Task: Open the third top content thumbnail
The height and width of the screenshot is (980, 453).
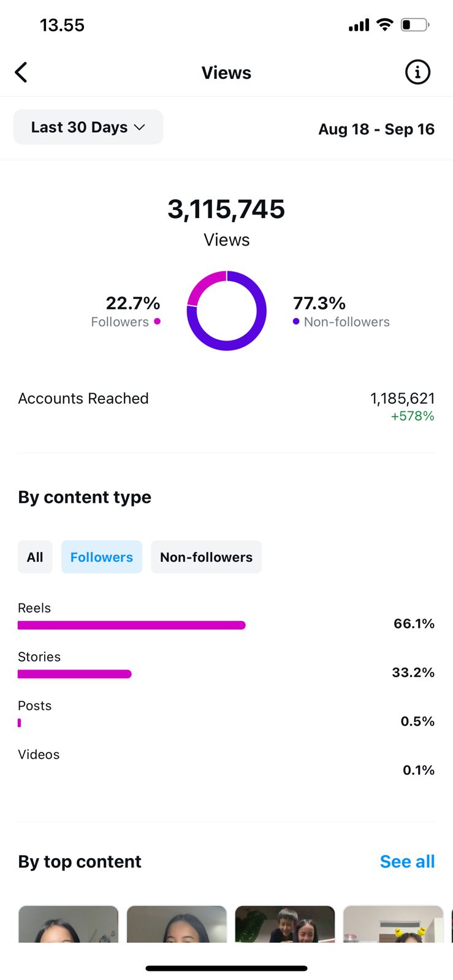Action: click(285, 925)
